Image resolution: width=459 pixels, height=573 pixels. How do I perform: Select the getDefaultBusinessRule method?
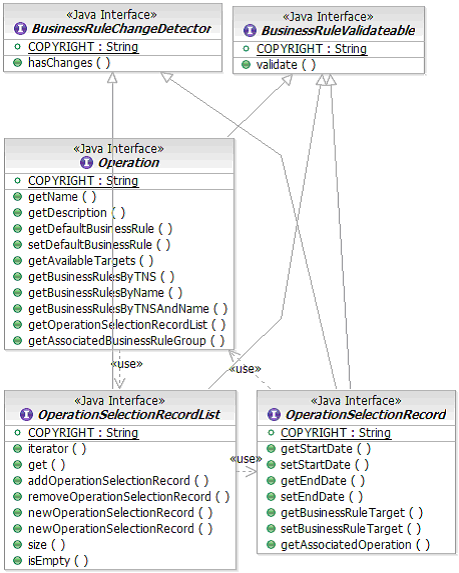click(x=100, y=229)
